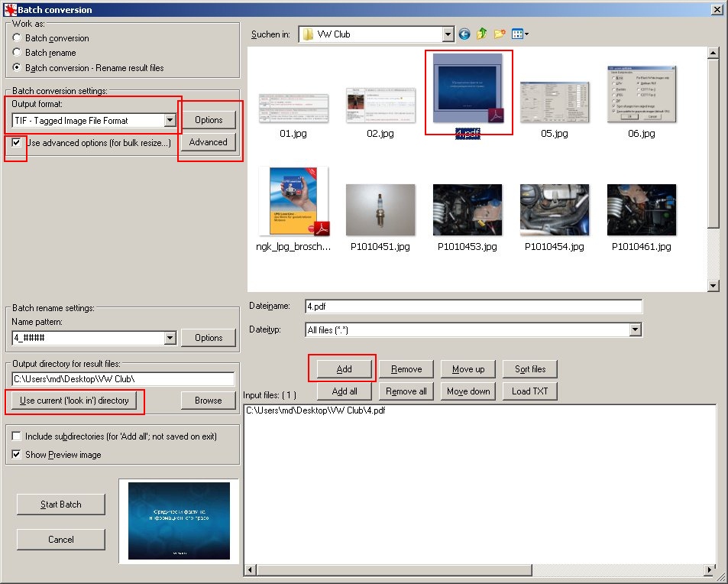Select the Batch rename radio button

coord(18,53)
